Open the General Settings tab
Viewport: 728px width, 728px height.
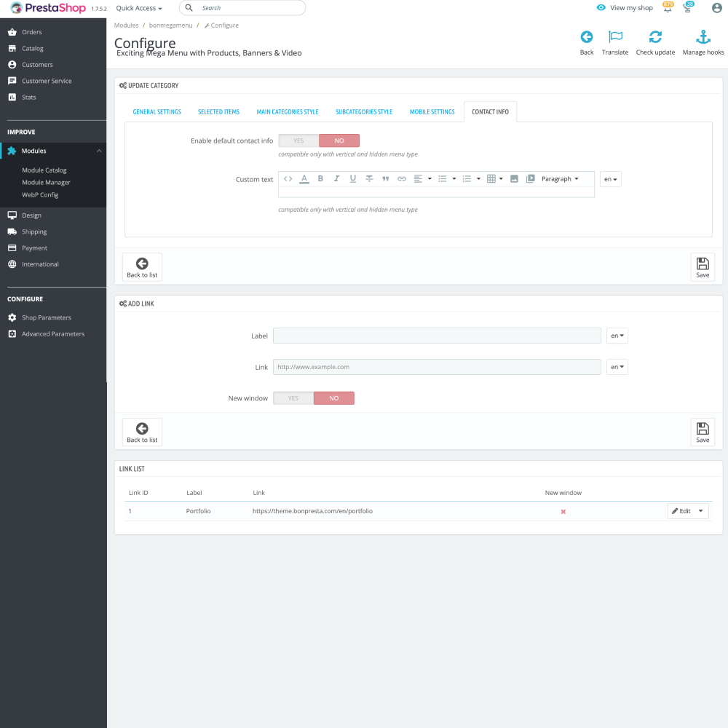[157, 111]
